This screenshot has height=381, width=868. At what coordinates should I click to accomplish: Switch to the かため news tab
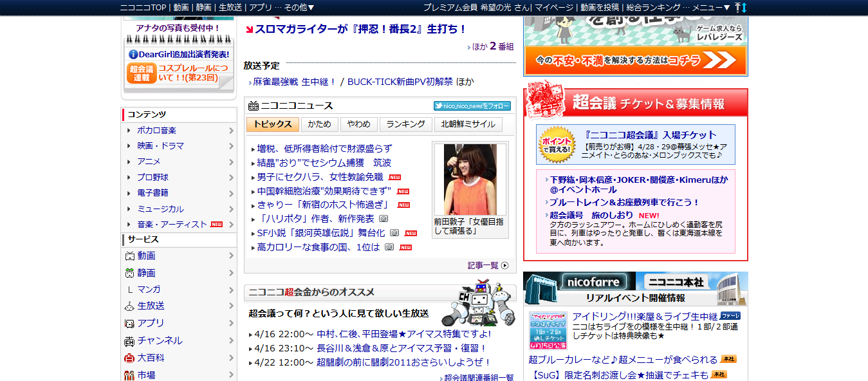[x=319, y=124]
